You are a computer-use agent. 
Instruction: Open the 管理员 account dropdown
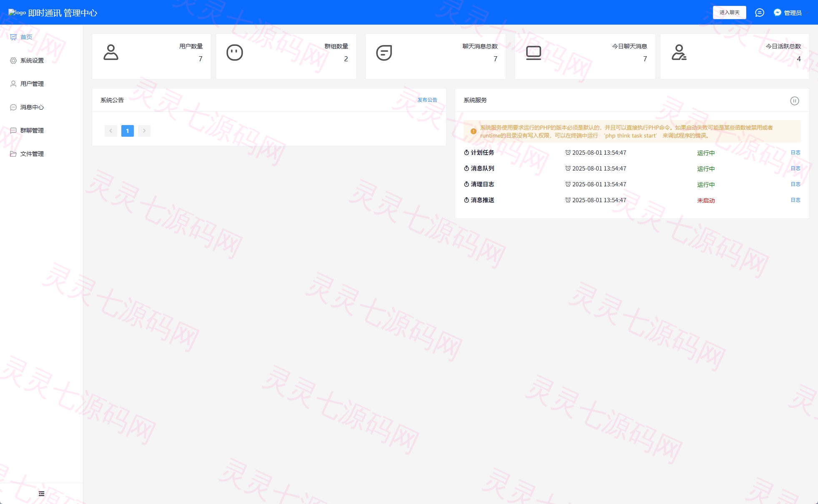click(x=791, y=13)
